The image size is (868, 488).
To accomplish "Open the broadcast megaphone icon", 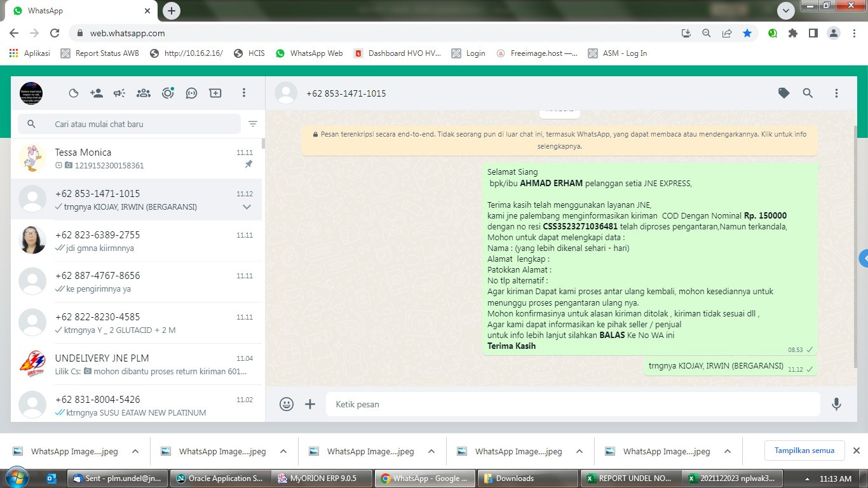I will (119, 93).
